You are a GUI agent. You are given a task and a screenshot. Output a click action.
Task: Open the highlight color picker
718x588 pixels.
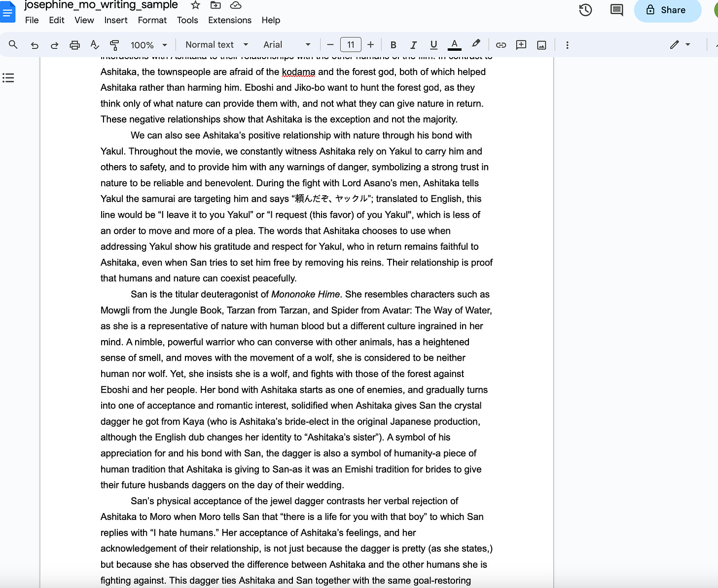click(475, 45)
